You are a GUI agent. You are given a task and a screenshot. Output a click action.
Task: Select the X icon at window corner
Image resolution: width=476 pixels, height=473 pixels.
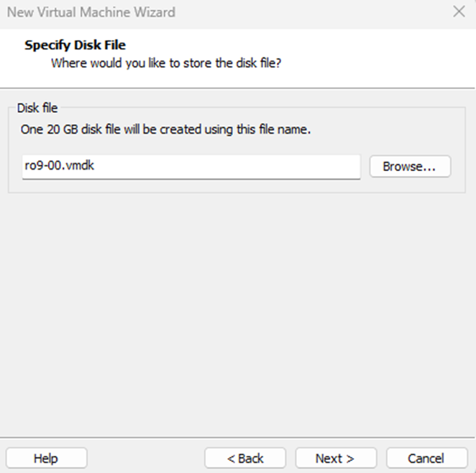point(459,12)
